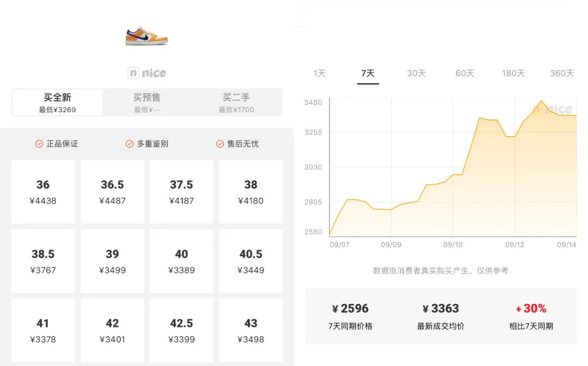Click the sneaker product thumbnail

click(x=146, y=35)
